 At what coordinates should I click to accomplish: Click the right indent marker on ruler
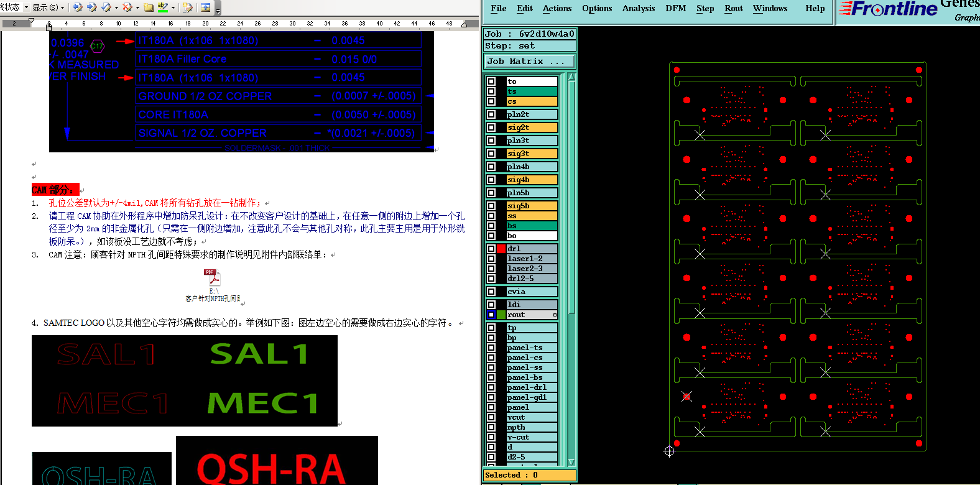click(464, 24)
